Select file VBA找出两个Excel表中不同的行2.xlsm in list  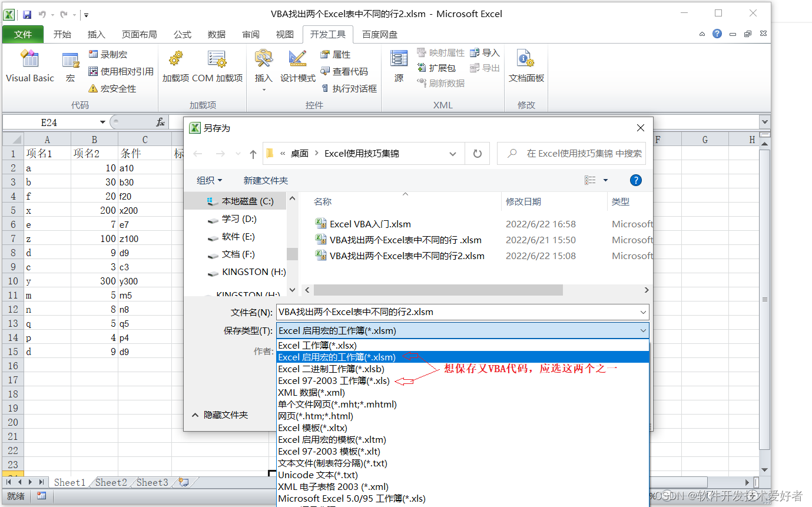pos(400,256)
